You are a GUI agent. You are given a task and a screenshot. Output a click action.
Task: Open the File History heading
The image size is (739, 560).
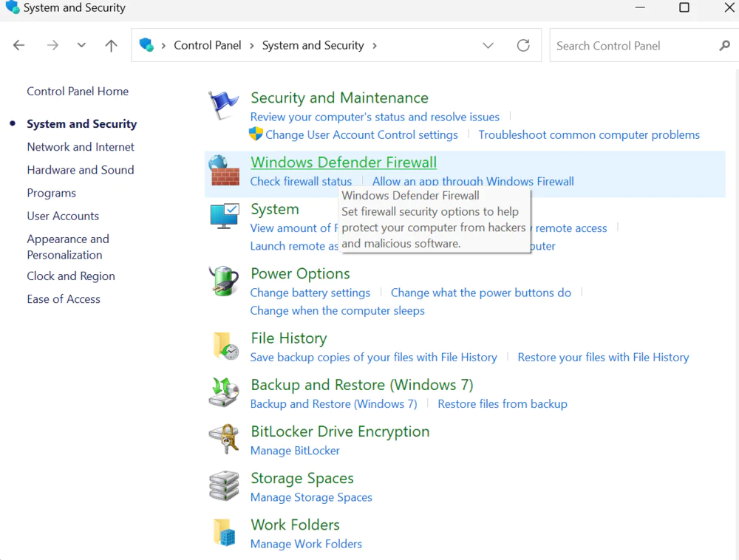289,338
